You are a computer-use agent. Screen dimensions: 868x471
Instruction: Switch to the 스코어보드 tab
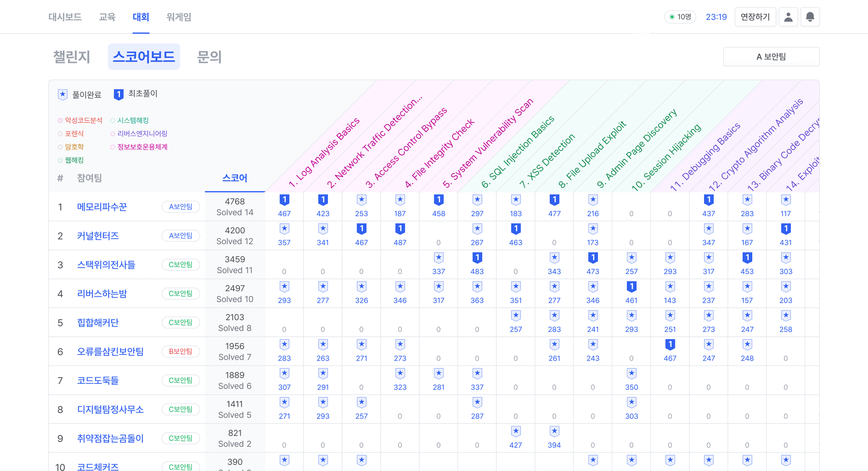point(144,56)
